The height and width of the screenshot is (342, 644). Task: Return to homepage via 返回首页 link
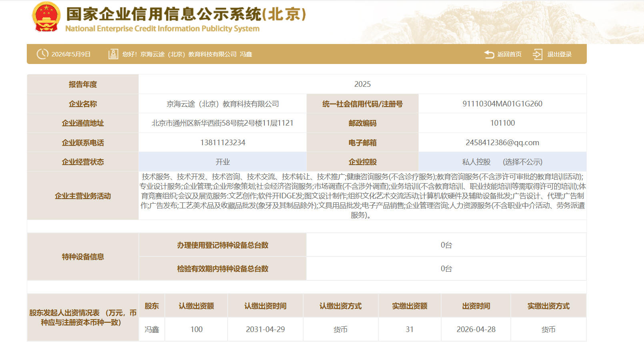click(x=509, y=54)
